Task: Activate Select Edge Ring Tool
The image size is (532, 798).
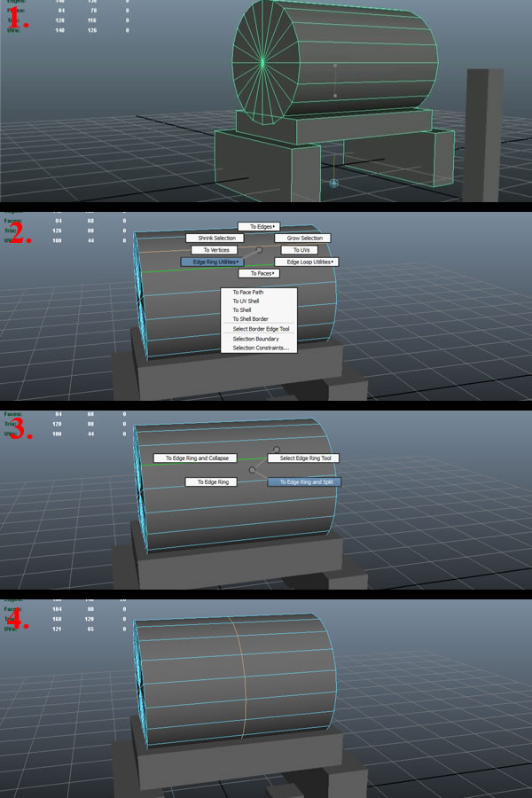Action: point(304,458)
